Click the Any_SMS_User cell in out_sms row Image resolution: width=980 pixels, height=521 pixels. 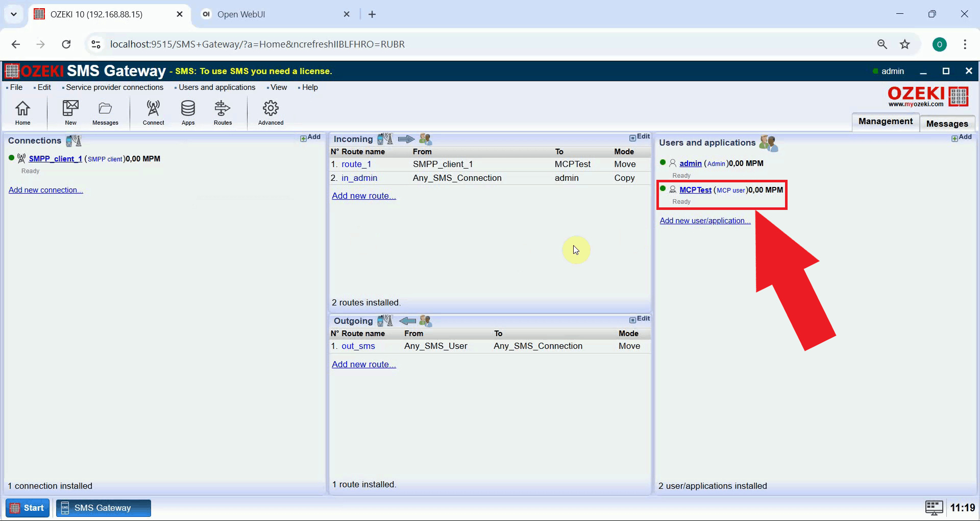coord(435,346)
